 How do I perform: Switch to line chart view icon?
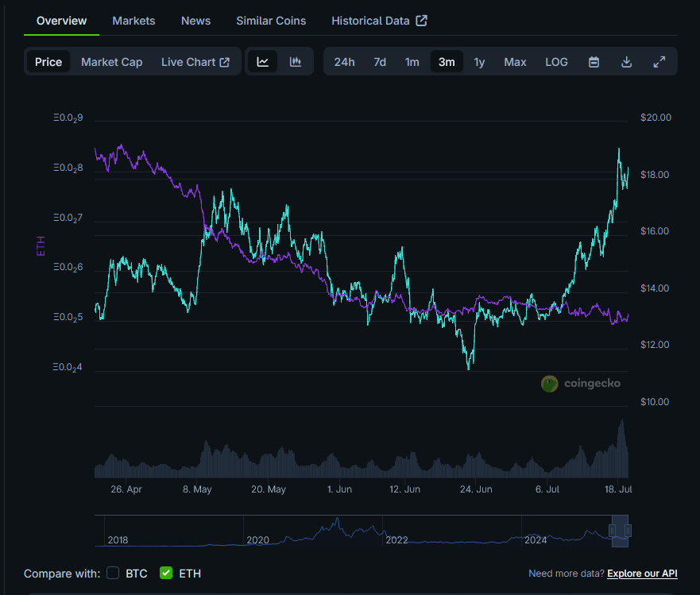click(262, 62)
